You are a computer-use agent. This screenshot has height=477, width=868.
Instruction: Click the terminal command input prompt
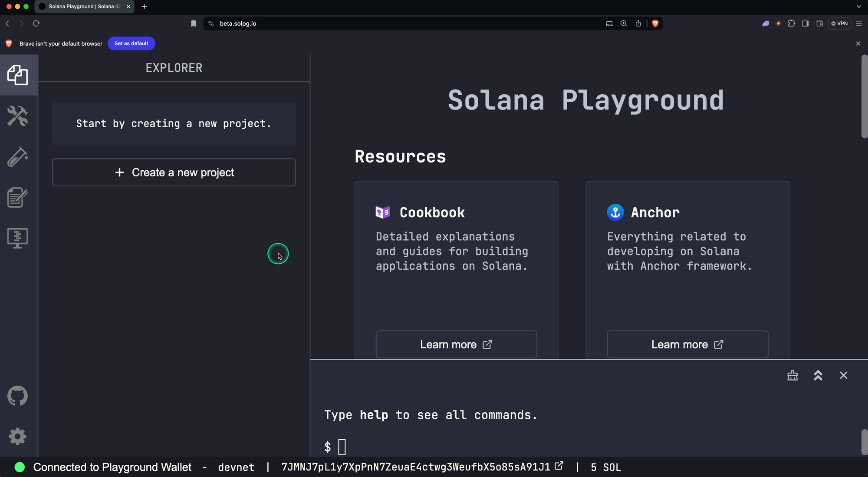coord(342,447)
